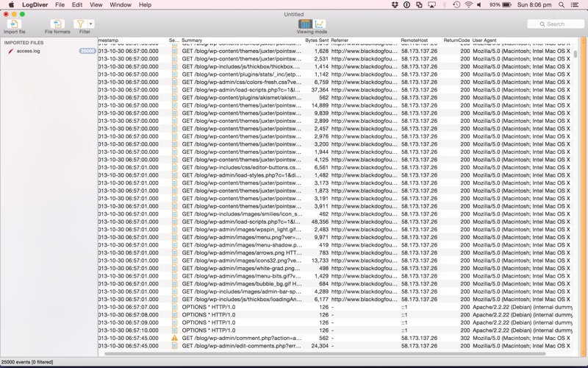Viewport: 588px width, 368px height.
Task: Click the warning icon on comment.php row
Action: [x=174, y=338]
